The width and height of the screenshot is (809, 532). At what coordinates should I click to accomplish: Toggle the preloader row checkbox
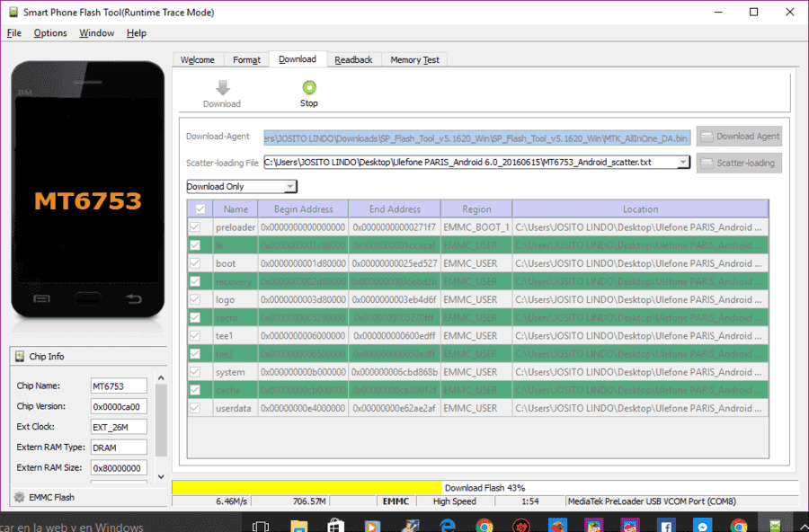(195, 227)
